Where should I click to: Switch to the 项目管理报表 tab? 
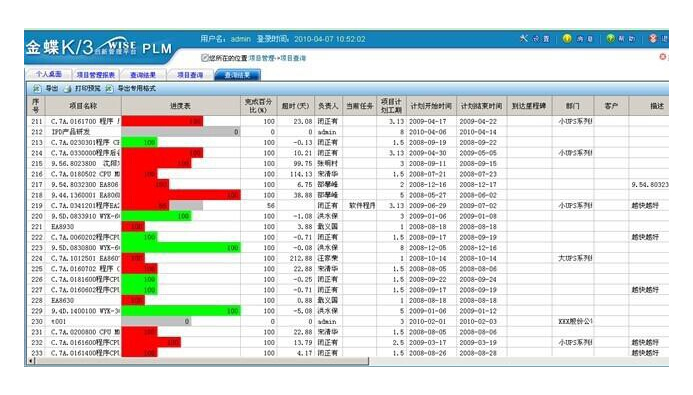[95, 75]
